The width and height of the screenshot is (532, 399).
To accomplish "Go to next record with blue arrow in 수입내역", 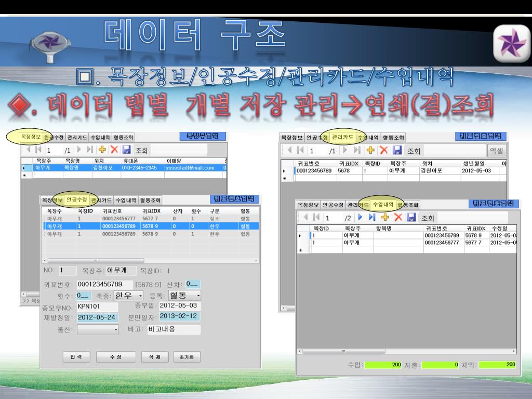I will coord(361,217).
